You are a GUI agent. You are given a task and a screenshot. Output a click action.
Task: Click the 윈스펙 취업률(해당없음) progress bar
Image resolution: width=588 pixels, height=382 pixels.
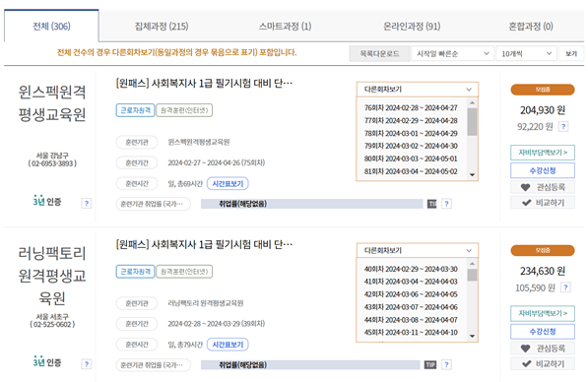(312, 204)
